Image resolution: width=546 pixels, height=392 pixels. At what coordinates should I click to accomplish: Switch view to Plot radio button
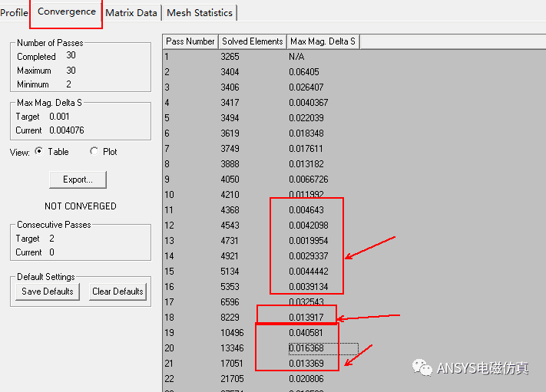(x=94, y=152)
